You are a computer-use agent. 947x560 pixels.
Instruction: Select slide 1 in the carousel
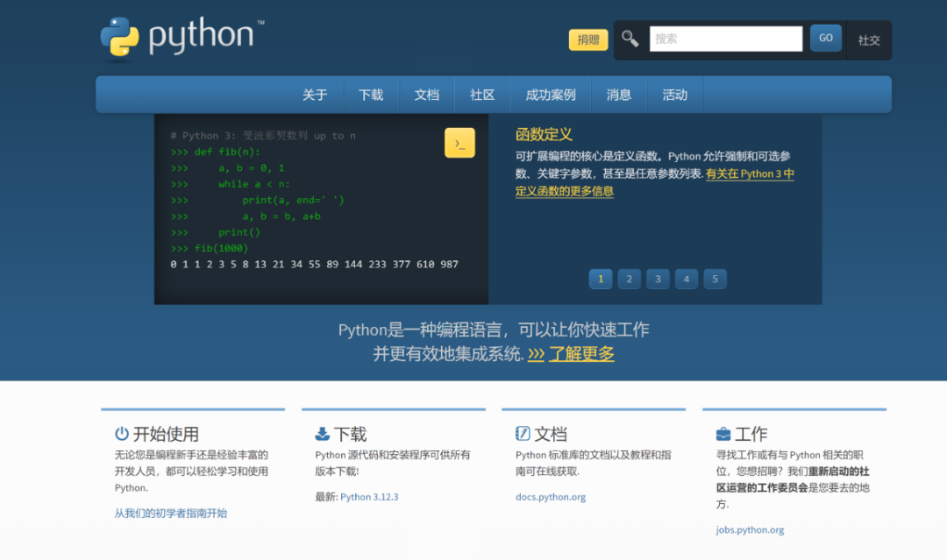601,279
